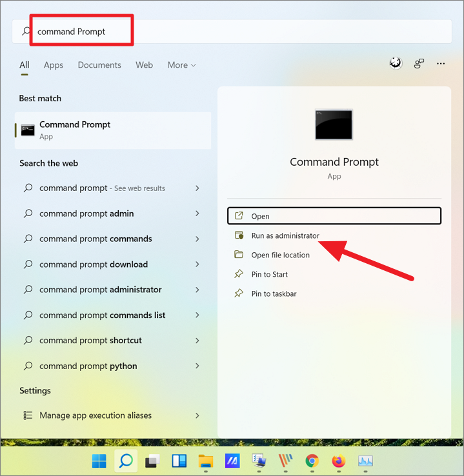Expand chevron next to 'Manage app execution aliases'
Screen dimensions: 464x476
pyautogui.click(x=197, y=415)
